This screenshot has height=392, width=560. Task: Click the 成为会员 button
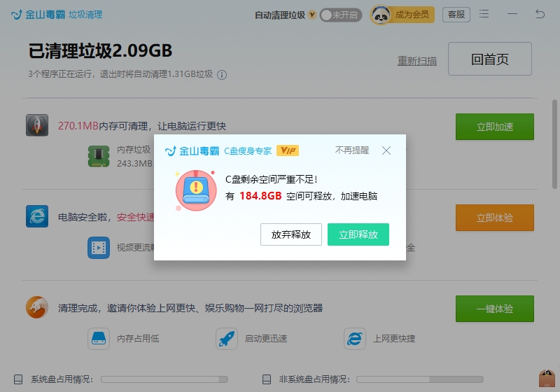click(412, 15)
